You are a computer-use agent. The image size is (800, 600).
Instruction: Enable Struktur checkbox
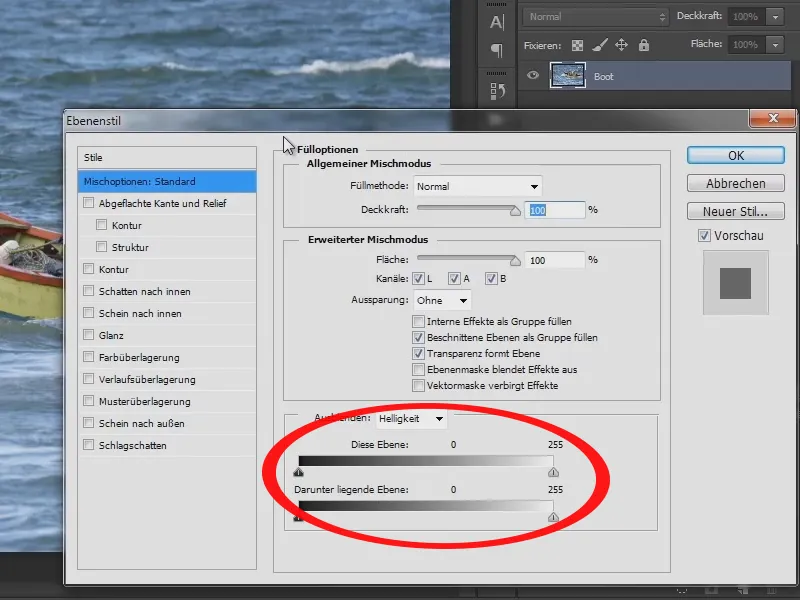[x=102, y=247]
